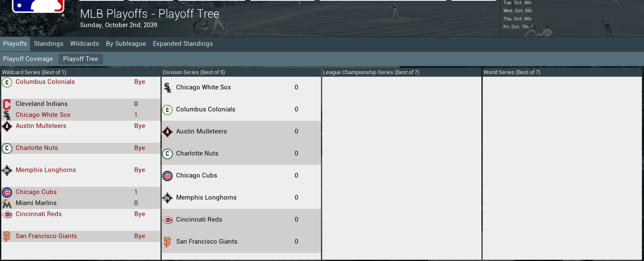Click Chicago Cubs logo in Division Series
This screenshot has width=644, height=261.
click(168, 176)
